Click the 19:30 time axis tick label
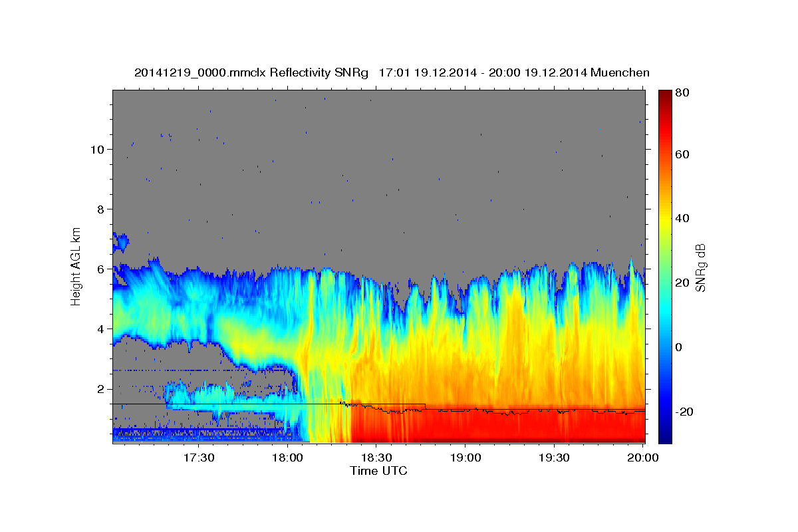Screen dimensions: 798x532 (555, 458)
